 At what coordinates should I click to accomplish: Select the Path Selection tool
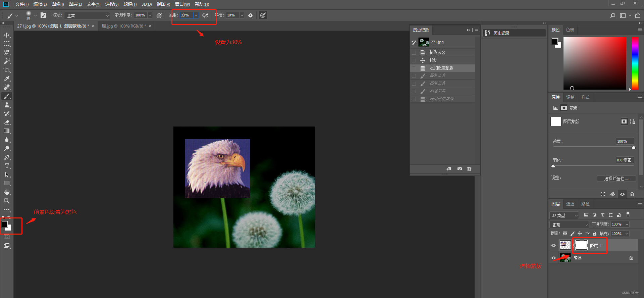pos(7,175)
